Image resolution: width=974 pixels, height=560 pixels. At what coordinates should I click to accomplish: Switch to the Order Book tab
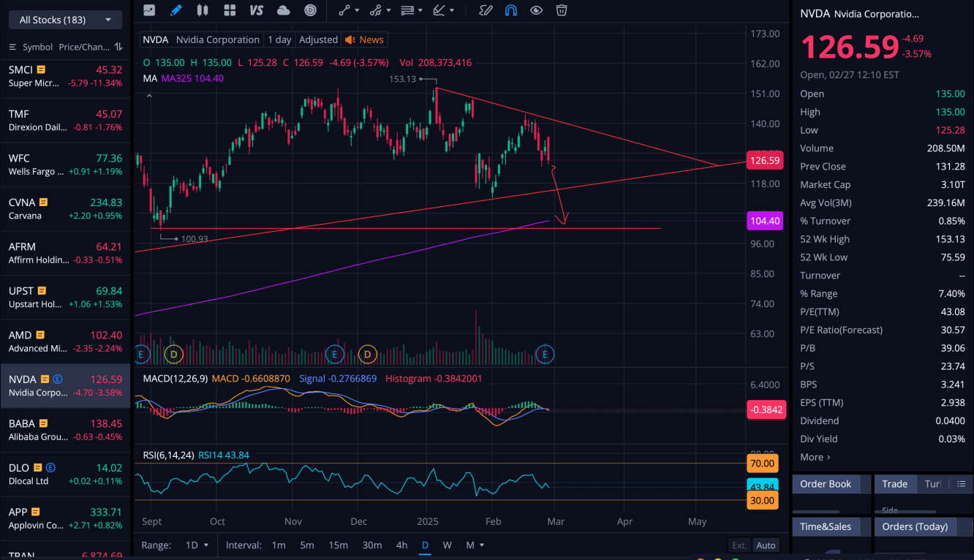click(x=826, y=484)
